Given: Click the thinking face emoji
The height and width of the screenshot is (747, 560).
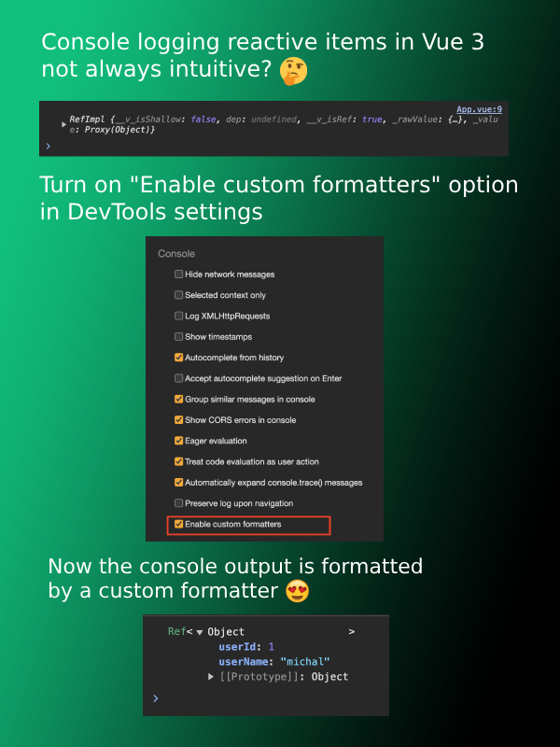Looking at the screenshot, I should tap(293, 71).
